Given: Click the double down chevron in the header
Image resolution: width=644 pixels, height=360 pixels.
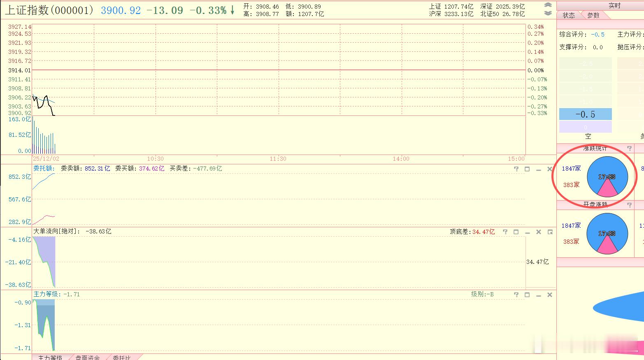Looking at the screenshot, I should click(x=548, y=13).
